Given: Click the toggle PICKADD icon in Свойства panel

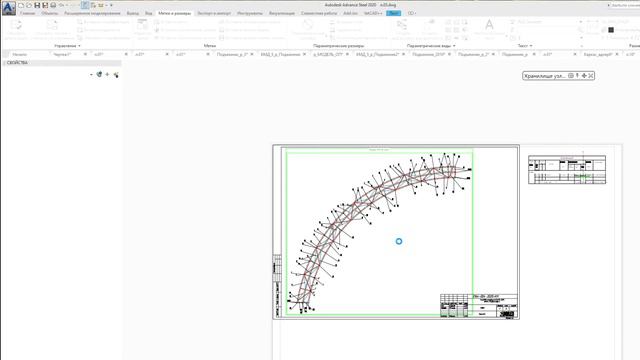Looking at the screenshot, I should [x=99, y=74].
